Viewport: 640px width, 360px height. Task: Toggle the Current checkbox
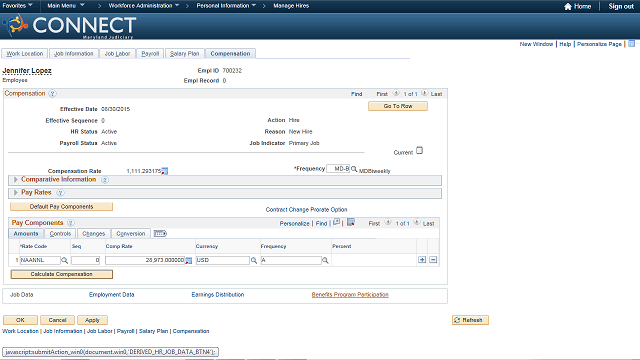coord(420,151)
